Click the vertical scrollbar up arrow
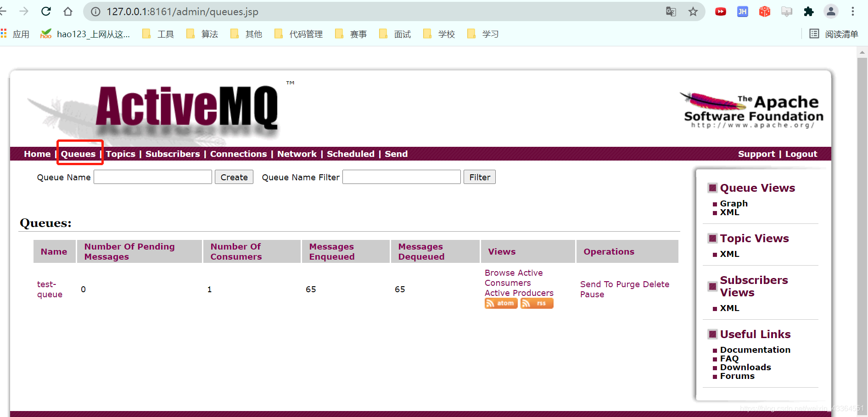 862,52
